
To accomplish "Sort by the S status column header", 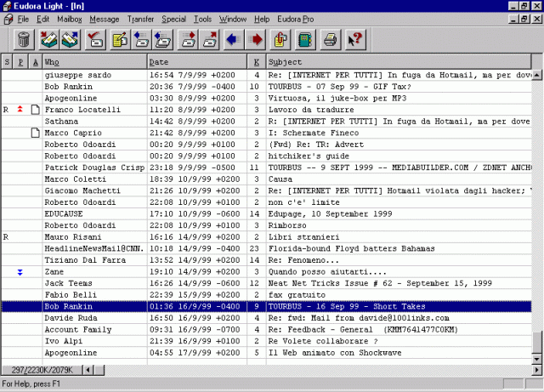I will click(x=7, y=62).
